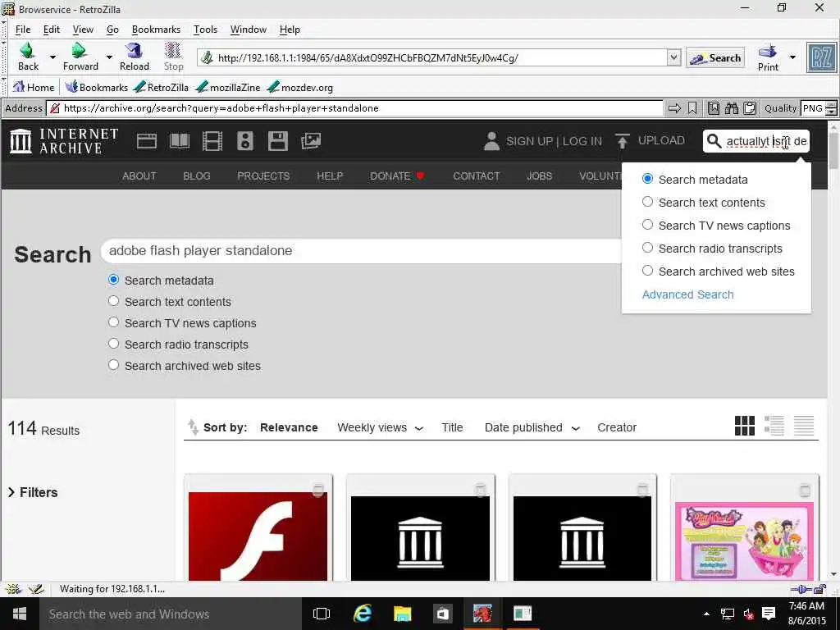This screenshot has width=840, height=630.
Task: Sort results by Title
Action: point(452,427)
